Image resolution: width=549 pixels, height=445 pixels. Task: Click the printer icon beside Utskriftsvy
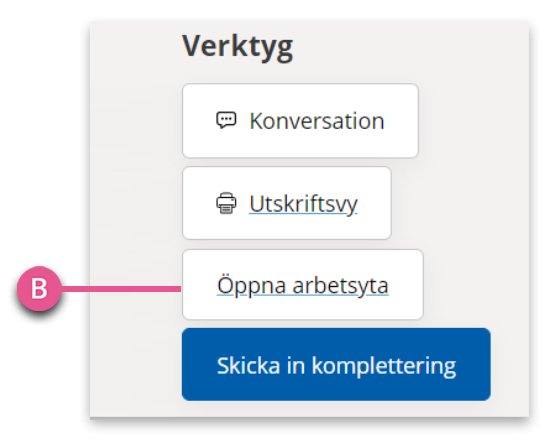[x=226, y=203]
